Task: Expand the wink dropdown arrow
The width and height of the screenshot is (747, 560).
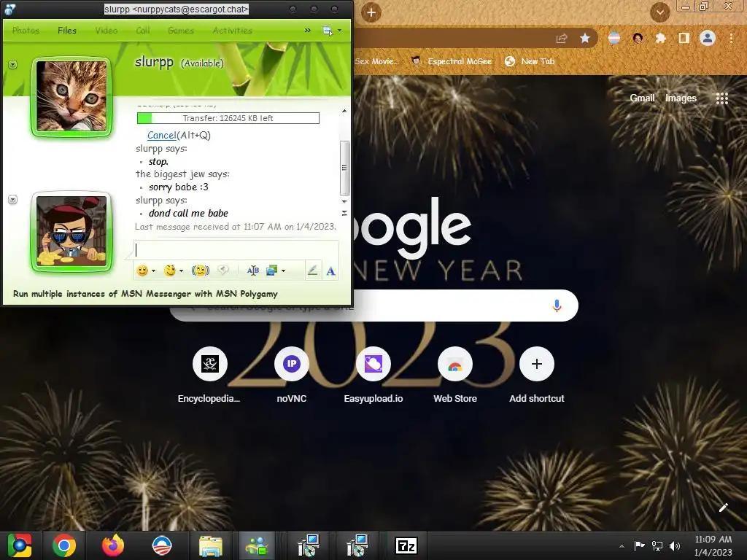Action: (181, 271)
